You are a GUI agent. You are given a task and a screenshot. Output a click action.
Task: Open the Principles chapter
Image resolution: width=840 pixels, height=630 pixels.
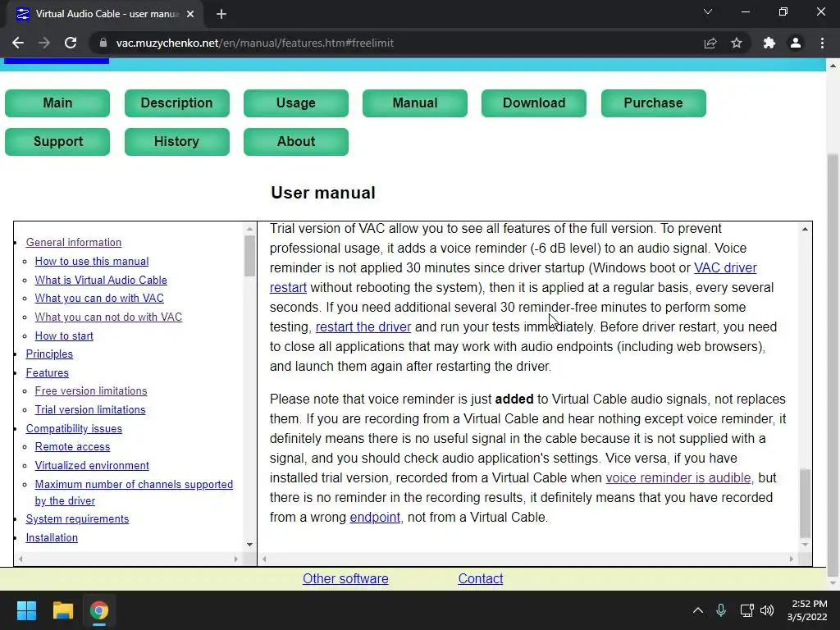tap(49, 354)
